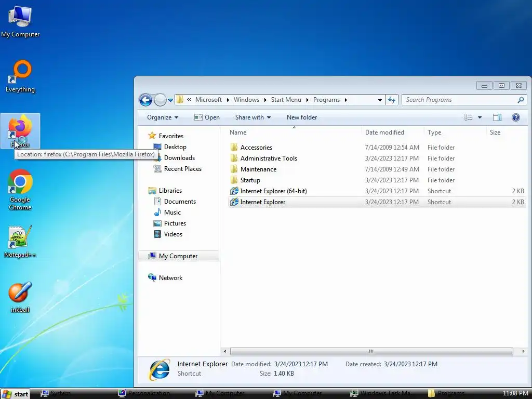
Task: Click Internet Explorer icon in details pane
Action: 159,369
